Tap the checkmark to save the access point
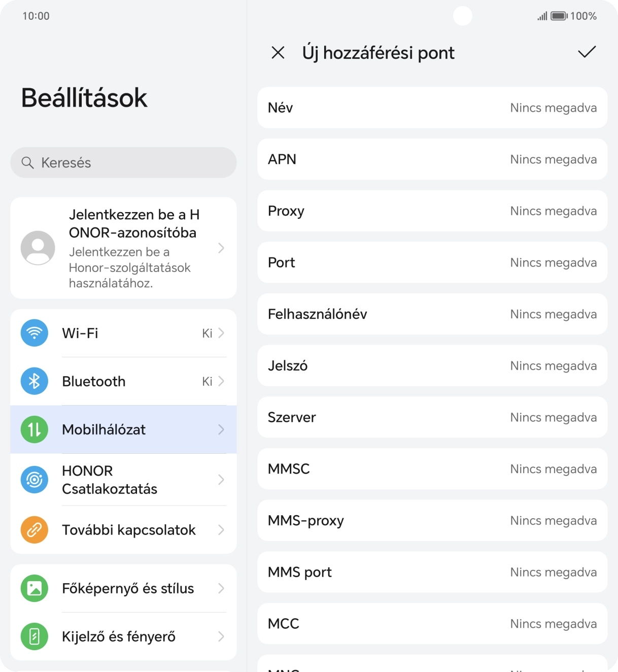Viewport: 618px width, 672px height. tap(587, 52)
